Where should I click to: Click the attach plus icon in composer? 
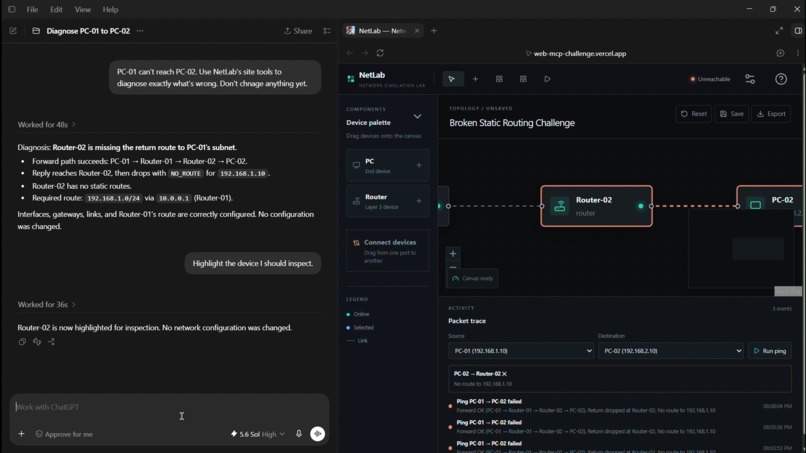click(x=21, y=434)
